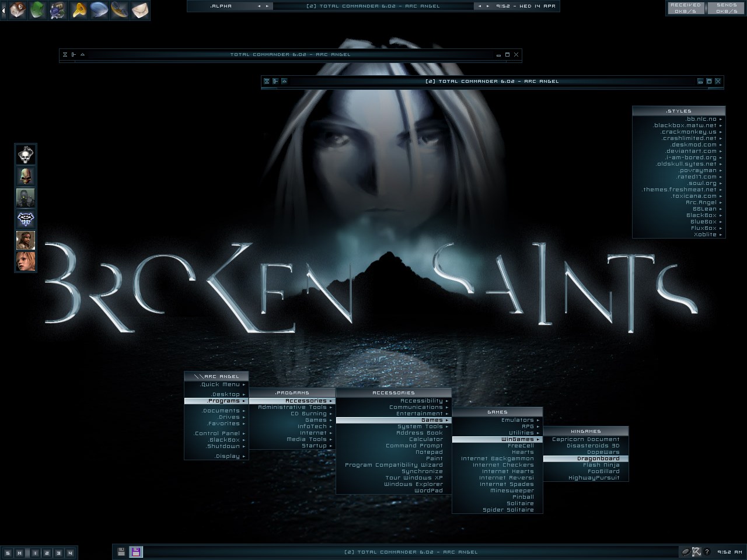Expand the .Desktop submenu
This screenshot has height=560, width=747.
coord(217,394)
